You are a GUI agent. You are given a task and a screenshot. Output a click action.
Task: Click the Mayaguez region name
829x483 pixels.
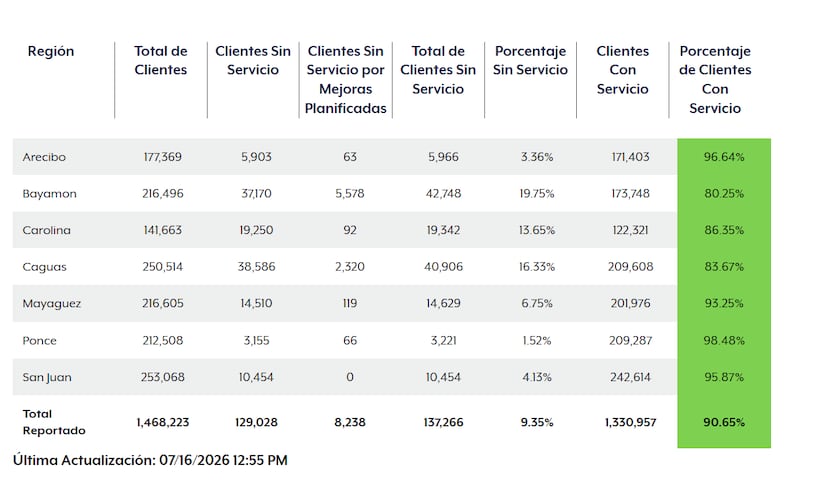click(52, 304)
